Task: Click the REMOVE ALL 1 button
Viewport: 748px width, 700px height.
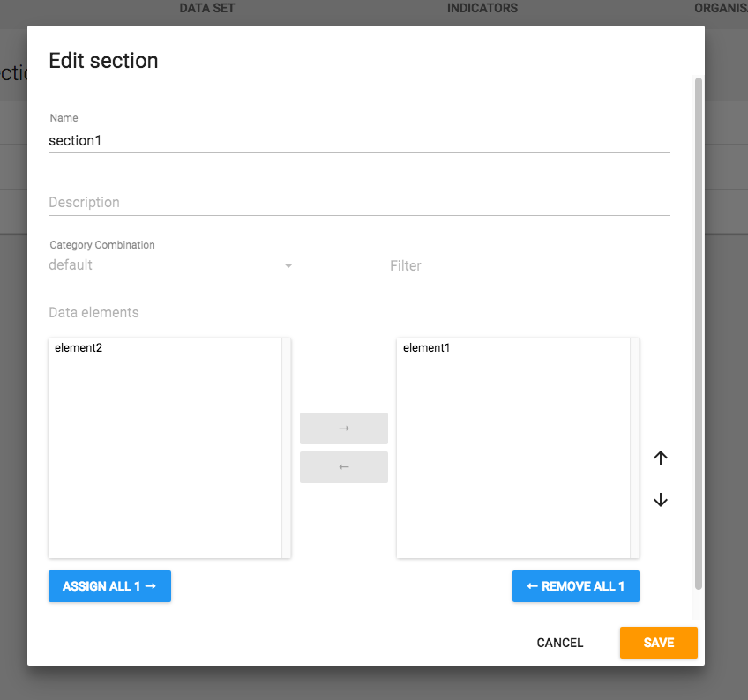Action: pyautogui.click(x=575, y=586)
